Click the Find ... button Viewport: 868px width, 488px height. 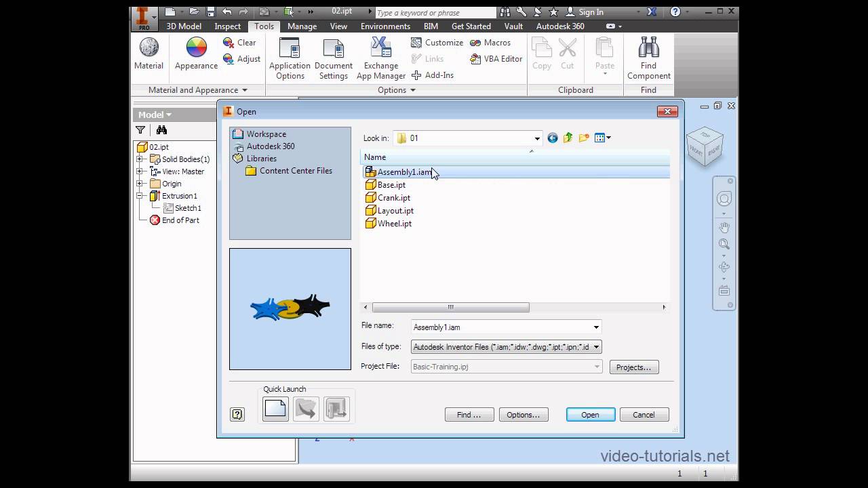click(469, 415)
